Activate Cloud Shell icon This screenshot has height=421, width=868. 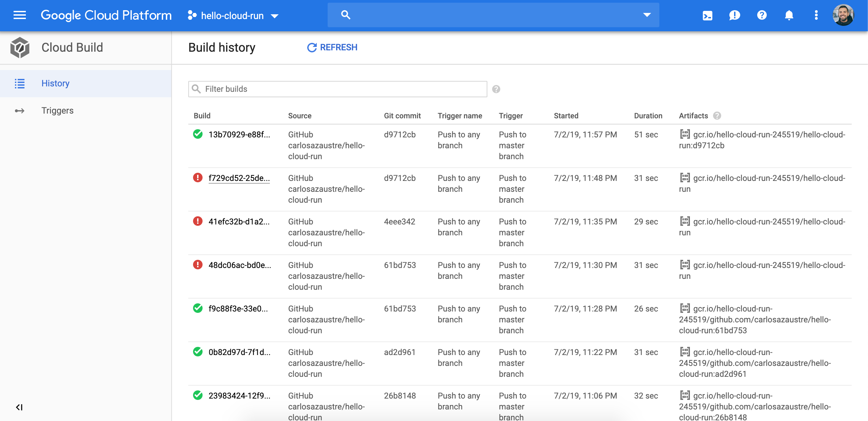tap(708, 15)
